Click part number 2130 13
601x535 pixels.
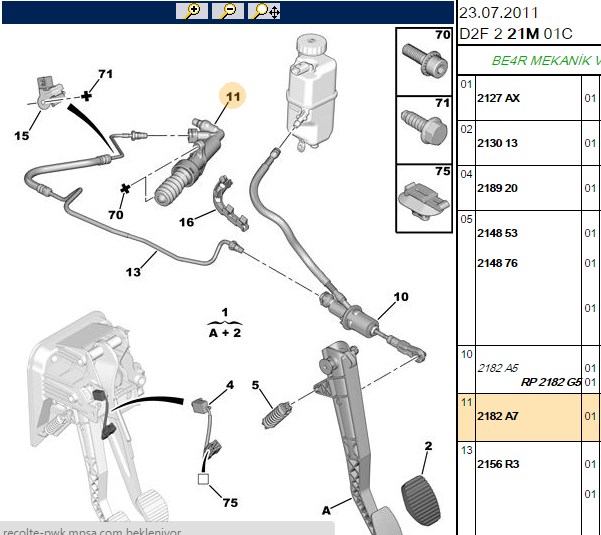pos(497,143)
